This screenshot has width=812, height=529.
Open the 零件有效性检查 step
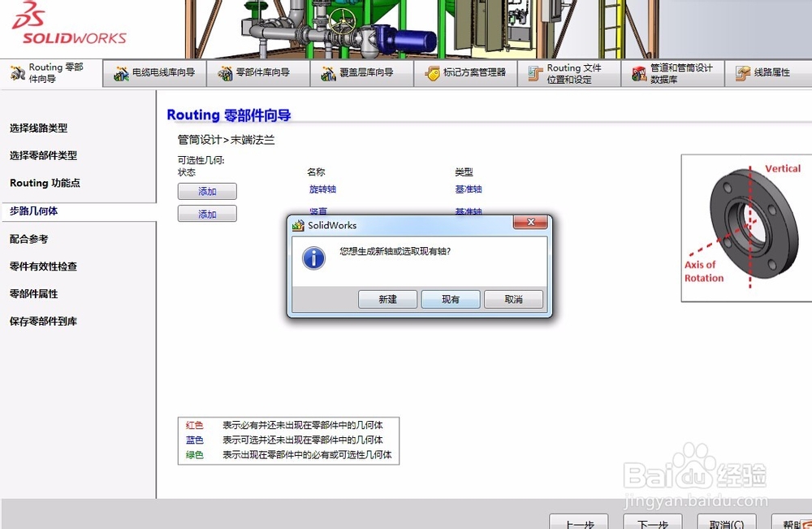pyautogui.click(x=44, y=267)
